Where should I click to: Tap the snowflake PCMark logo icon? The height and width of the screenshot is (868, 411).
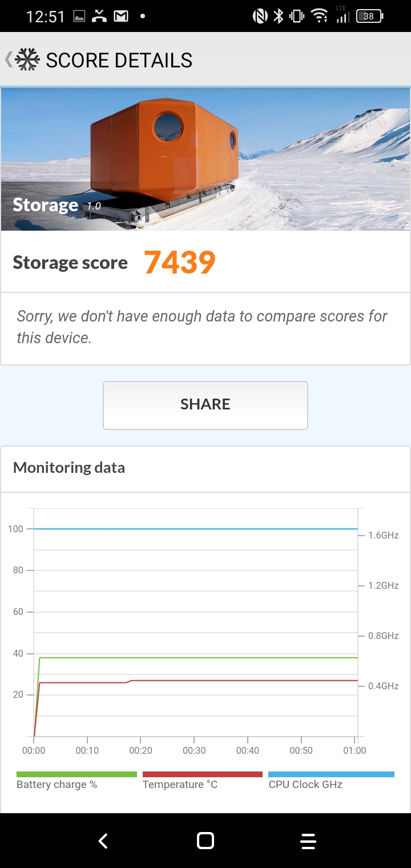click(x=27, y=60)
